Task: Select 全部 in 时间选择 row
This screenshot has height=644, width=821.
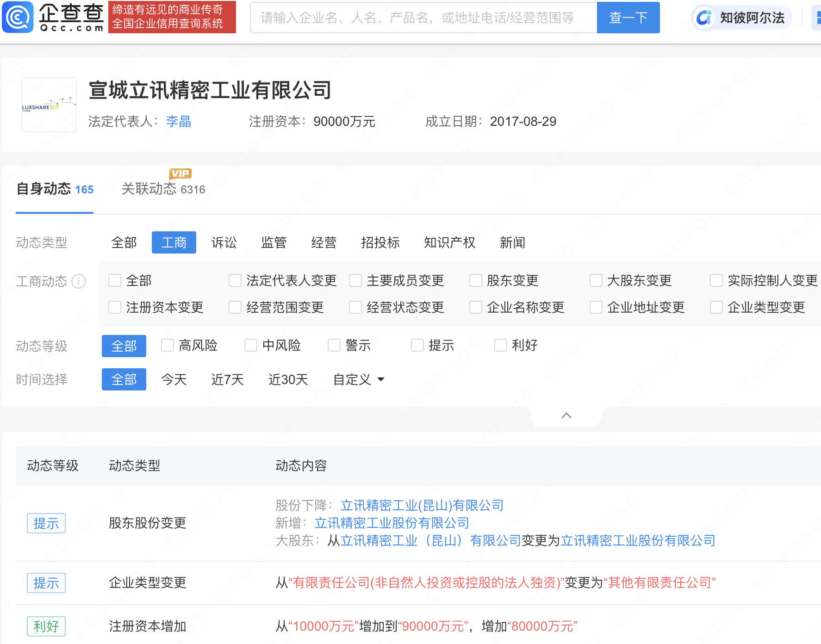Action: coord(124,379)
